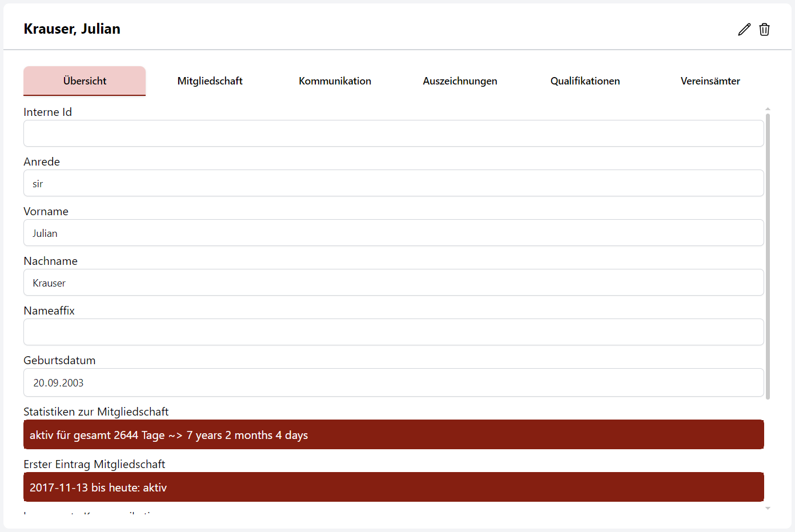
Task: Select the Nachname field with Krauser
Action: tap(394, 282)
